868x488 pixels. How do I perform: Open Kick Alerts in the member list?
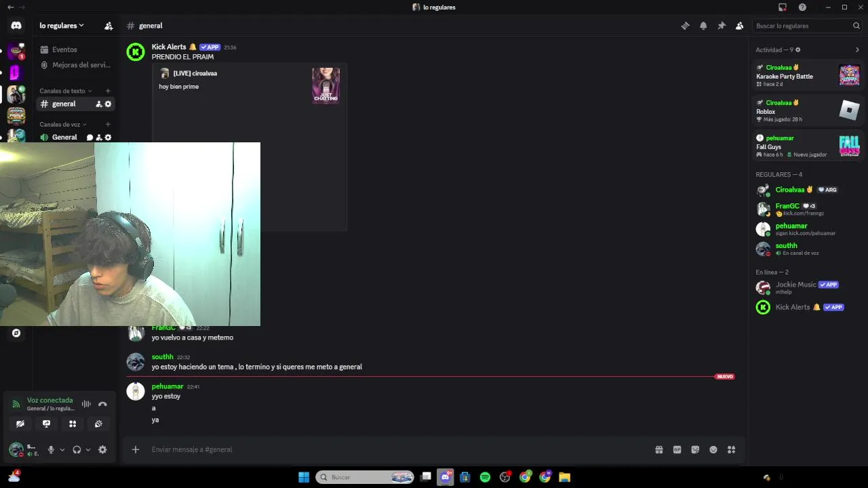tap(808, 307)
